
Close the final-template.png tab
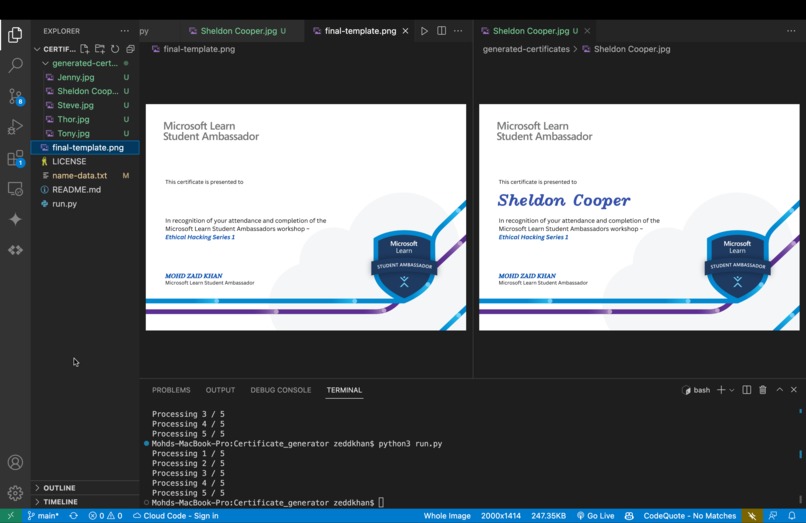pyautogui.click(x=406, y=31)
